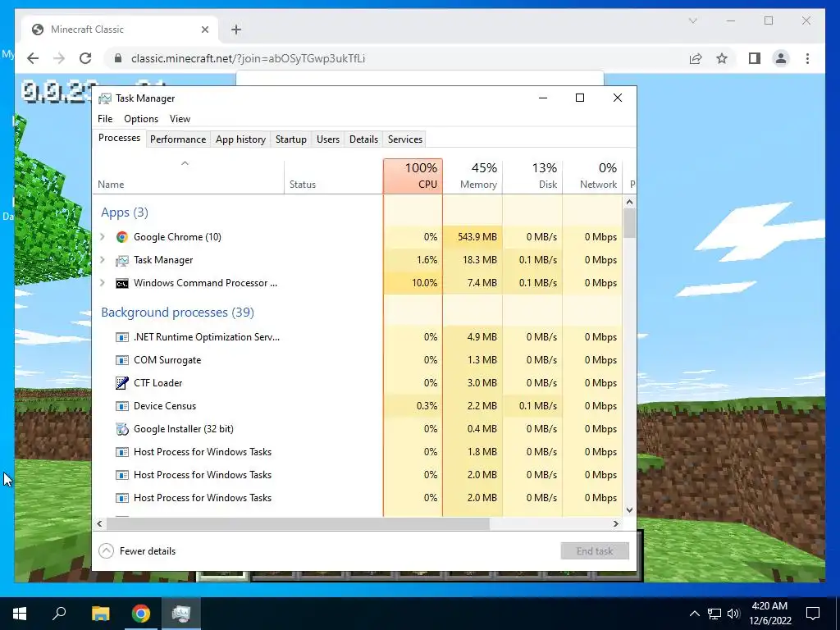Click the Task Manager title bar icon

pyautogui.click(x=105, y=98)
